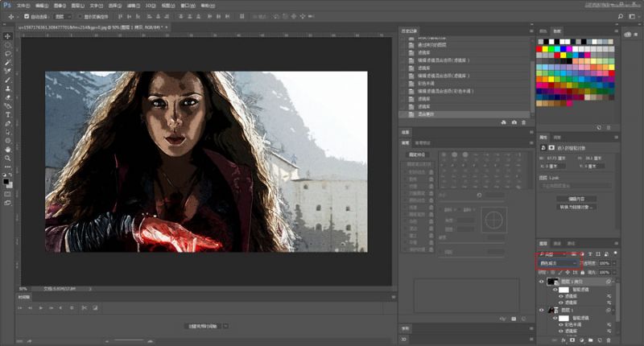The image size is (644, 346).
Task: Hide the 图层 1 layer with eye icon
Action: pyautogui.click(x=541, y=310)
